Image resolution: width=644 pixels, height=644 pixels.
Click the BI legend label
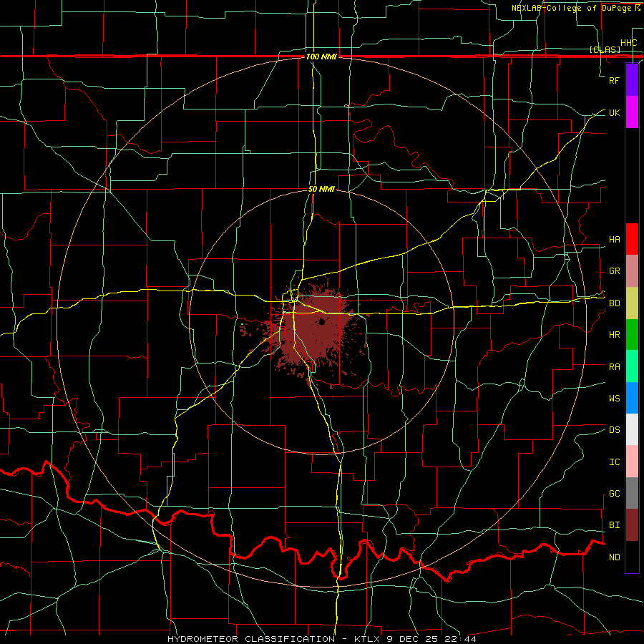(614, 525)
